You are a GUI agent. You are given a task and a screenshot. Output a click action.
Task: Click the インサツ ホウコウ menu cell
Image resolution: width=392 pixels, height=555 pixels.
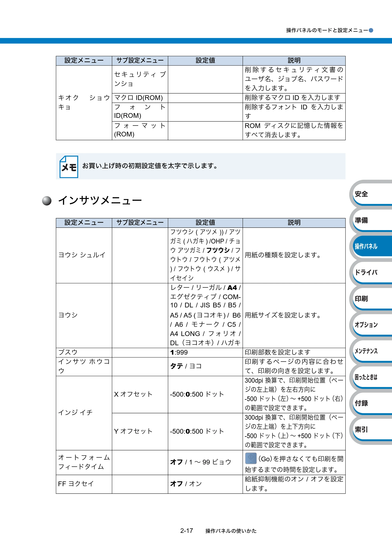click(84, 366)
